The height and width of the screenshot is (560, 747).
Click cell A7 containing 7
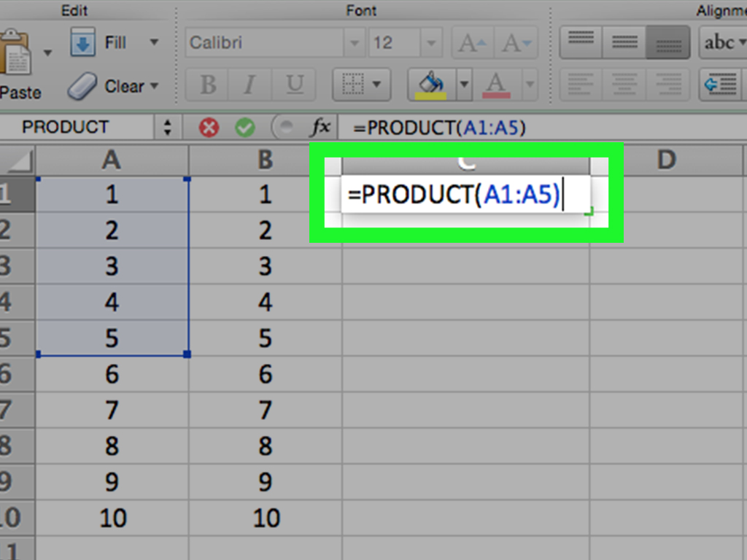pos(112,410)
